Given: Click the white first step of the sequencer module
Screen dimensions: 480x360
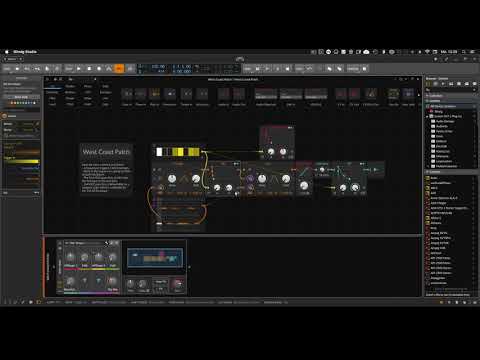Looking at the screenshot, I should (x=159, y=152).
